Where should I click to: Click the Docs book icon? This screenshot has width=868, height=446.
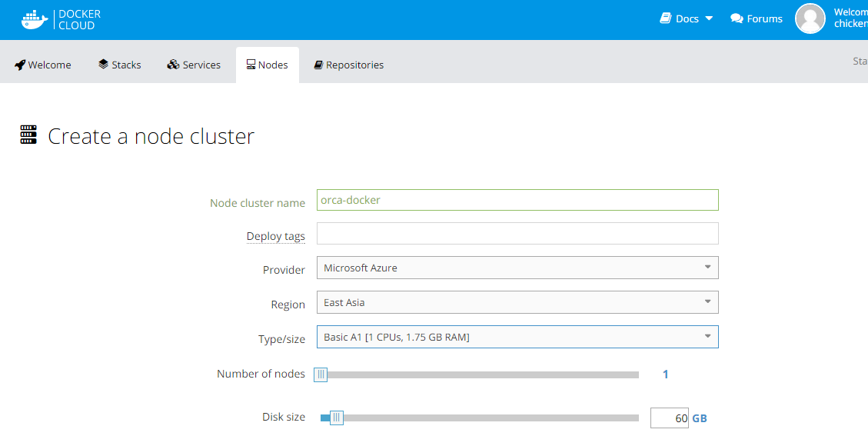pyautogui.click(x=666, y=18)
